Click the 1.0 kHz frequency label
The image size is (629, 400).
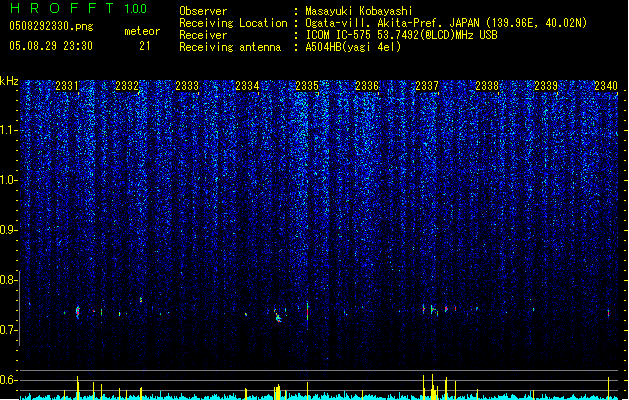pos(9,181)
